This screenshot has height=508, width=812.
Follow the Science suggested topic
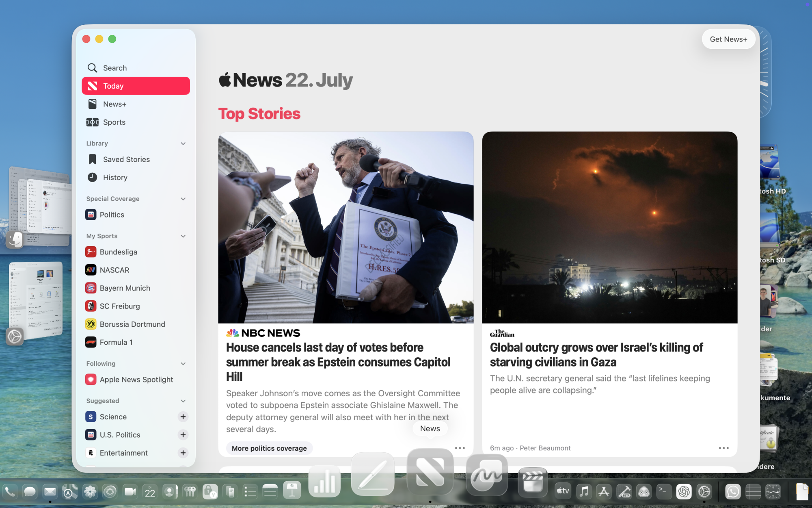click(183, 417)
